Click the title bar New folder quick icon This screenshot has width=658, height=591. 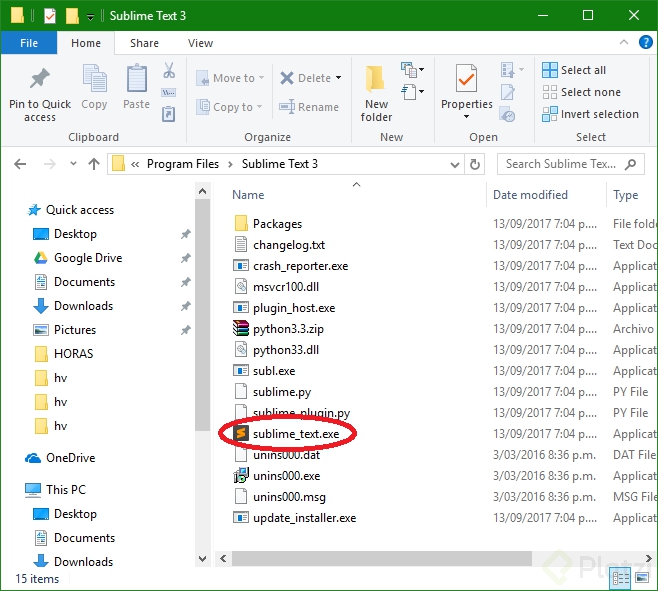click(72, 16)
